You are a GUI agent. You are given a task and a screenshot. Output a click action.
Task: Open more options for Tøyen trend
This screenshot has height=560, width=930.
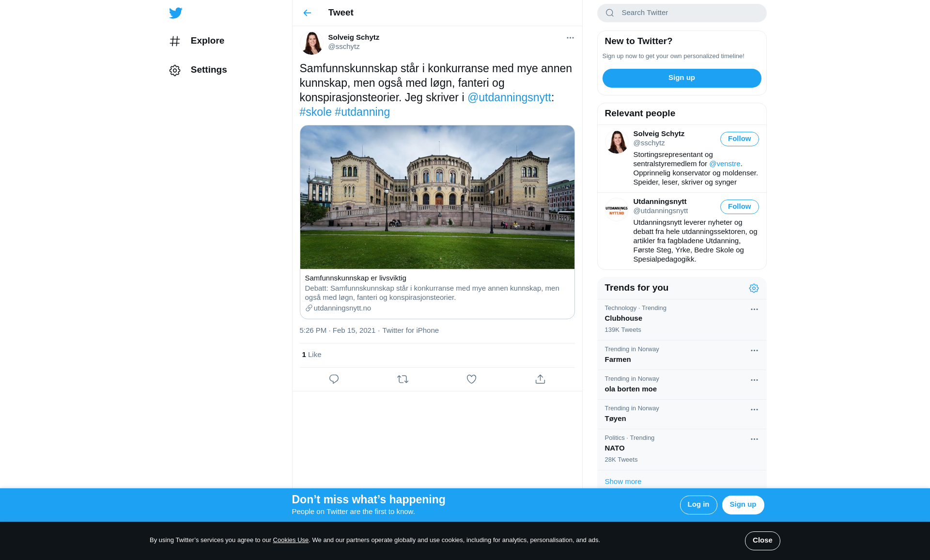(x=754, y=410)
